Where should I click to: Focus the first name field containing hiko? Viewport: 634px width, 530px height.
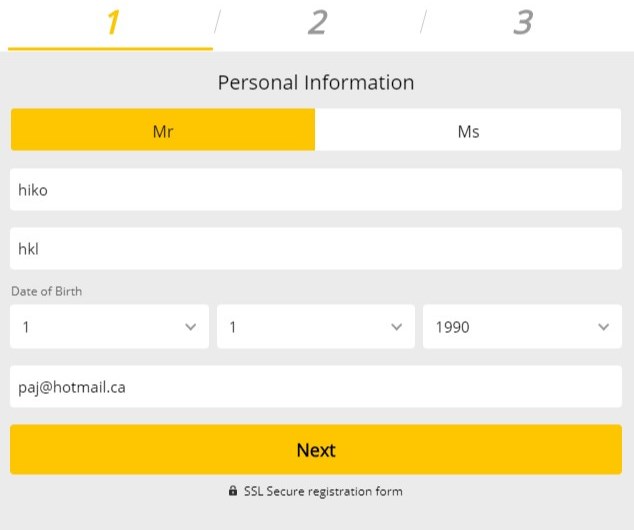316,190
